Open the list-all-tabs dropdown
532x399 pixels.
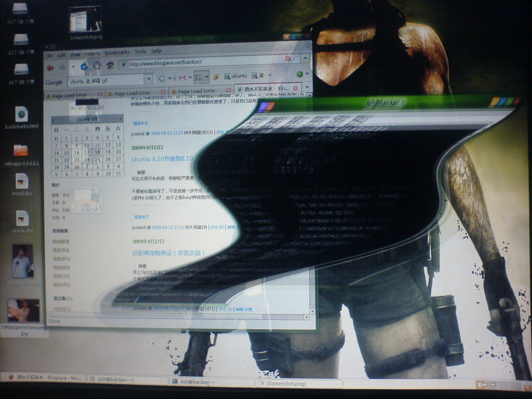[307, 87]
